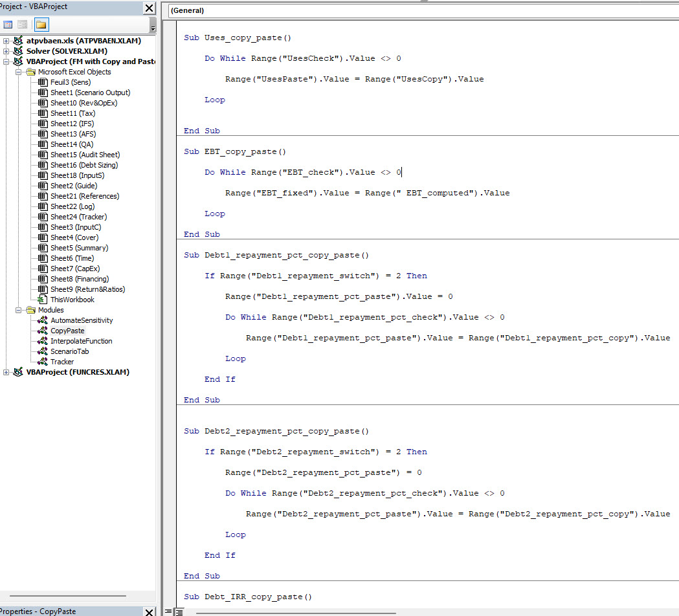Select the Sheet4 (Cover) sheet icon
679x616 pixels.
(x=43, y=237)
